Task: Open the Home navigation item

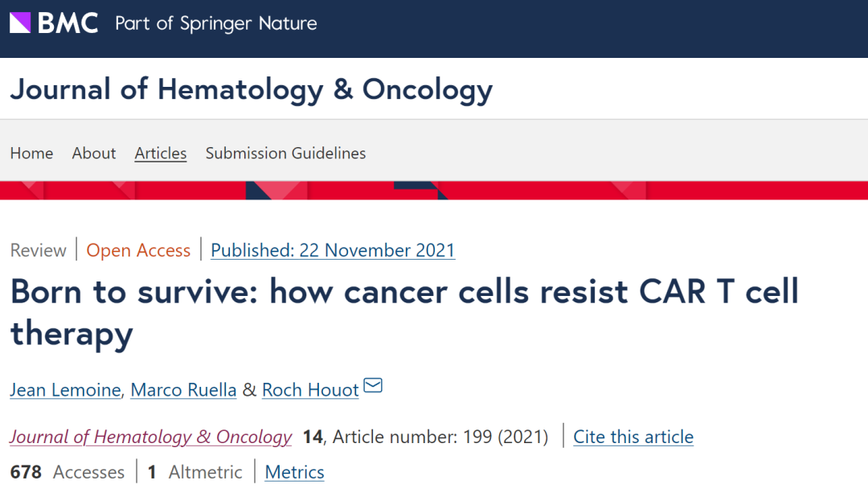Action: click(31, 153)
